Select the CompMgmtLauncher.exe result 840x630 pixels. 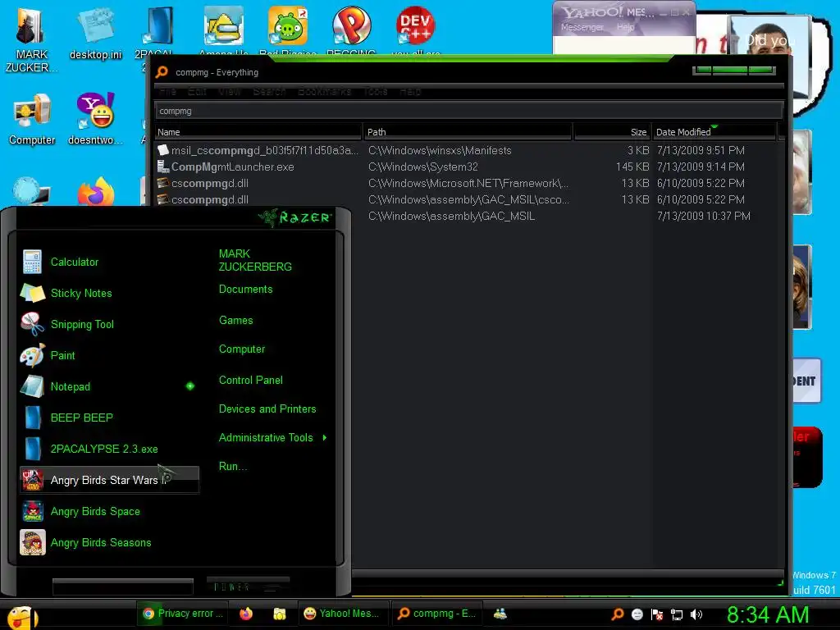click(232, 167)
